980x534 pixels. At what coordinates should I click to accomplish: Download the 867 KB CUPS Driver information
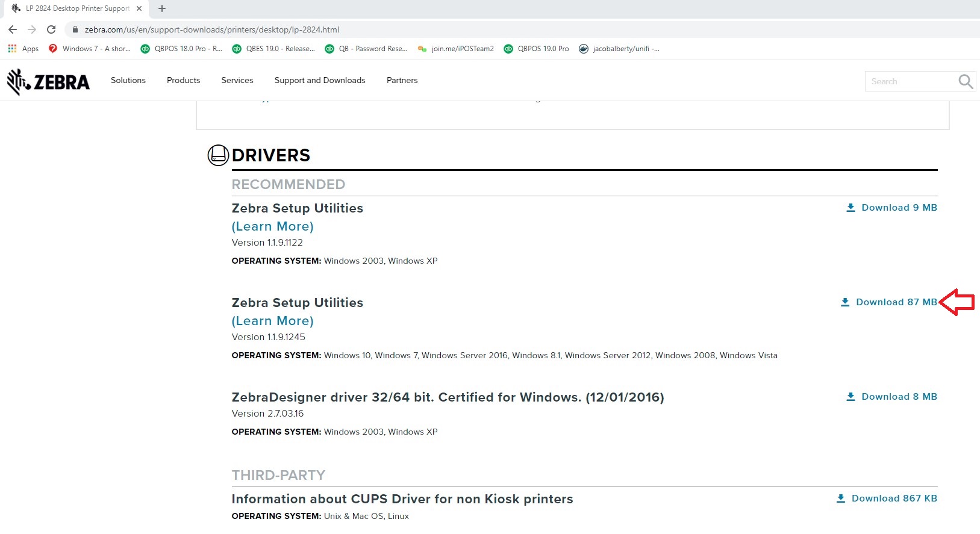(x=887, y=498)
